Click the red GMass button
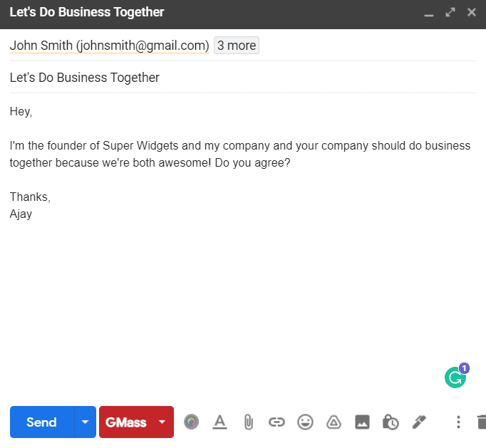This screenshot has width=486, height=448. pyautogui.click(x=126, y=422)
